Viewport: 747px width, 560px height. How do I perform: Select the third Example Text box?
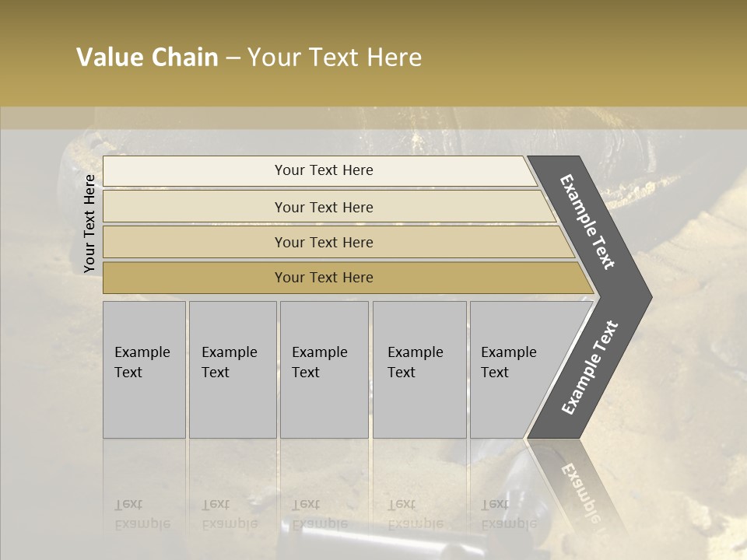point(323,369)
